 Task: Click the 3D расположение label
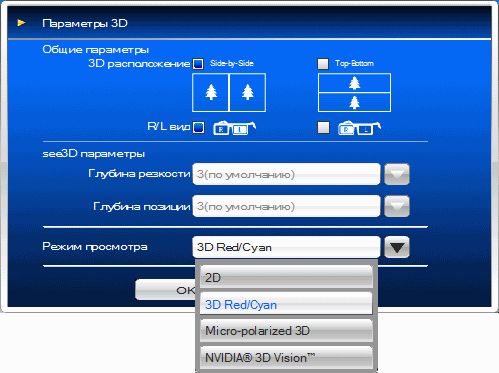tap(139, 63)
